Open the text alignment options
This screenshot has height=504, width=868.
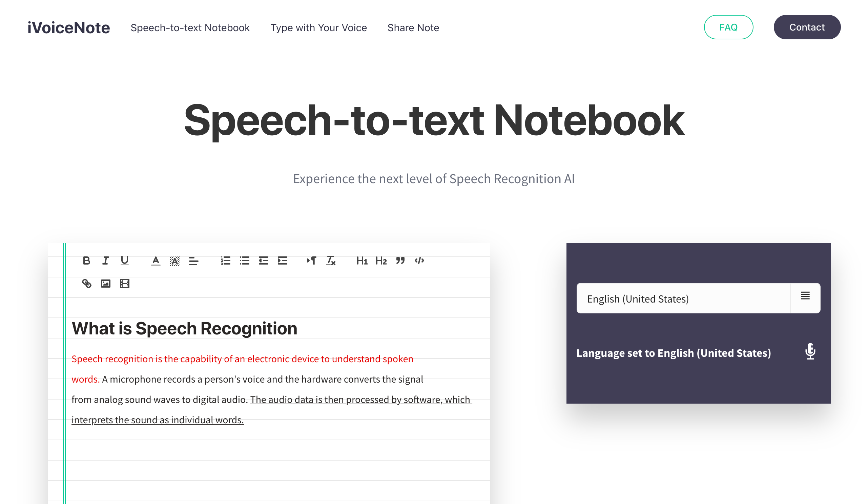[193, 261]
